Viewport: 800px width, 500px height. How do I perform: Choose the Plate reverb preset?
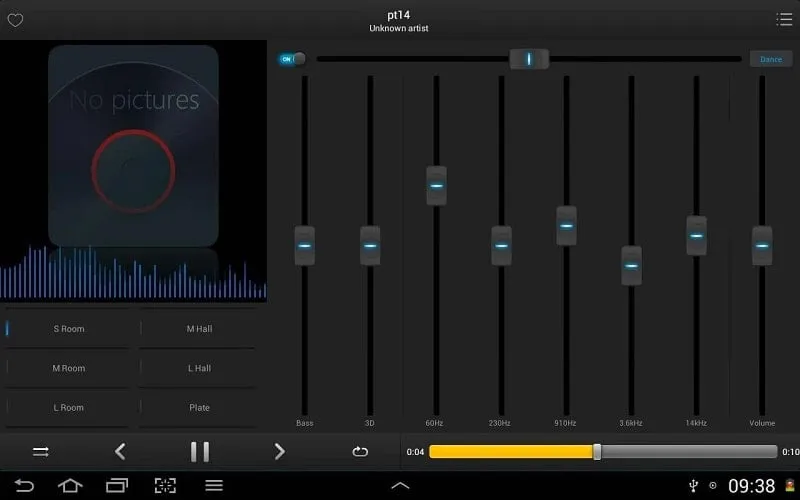pyautogui.click(x=199, y=408)
